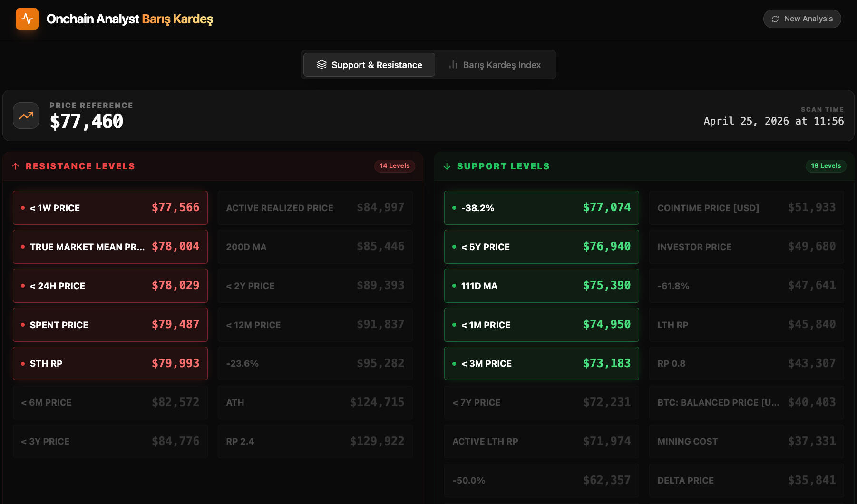Click the red up arrow beside Resistance Levels
The width and height of the screenshot is (857, 504).
coord(16,166)
